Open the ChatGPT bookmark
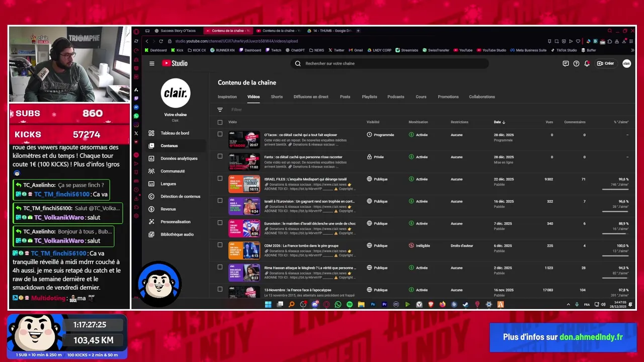 pos(295,50)
